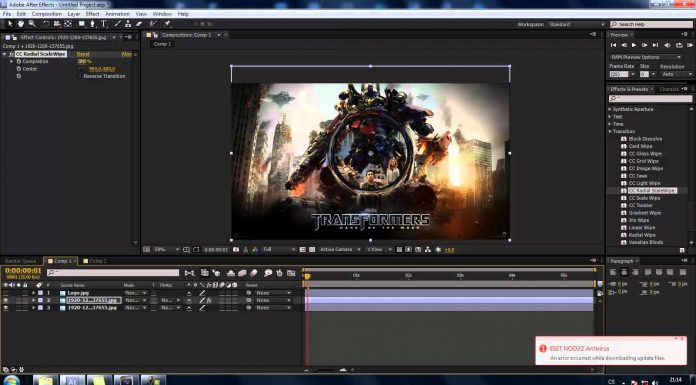Click the Search Help field

[651, 24]
